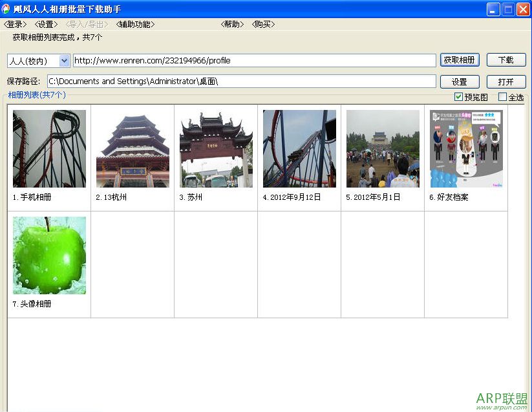Open the 2012年5月1日 album thumbnail
This screenshot has height=412, width=532.
pos(383,149)
